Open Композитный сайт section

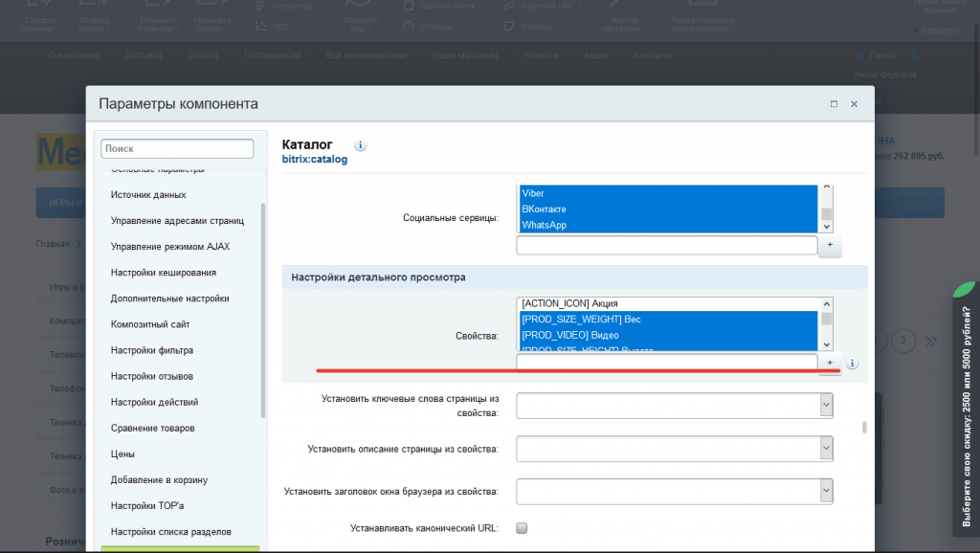pos(150,324)
